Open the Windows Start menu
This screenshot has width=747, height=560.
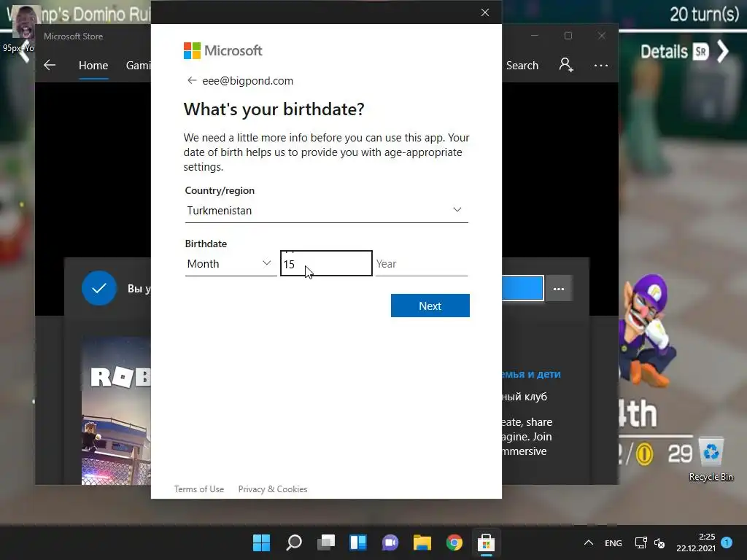pyautogui.click(x=261, y=542)
